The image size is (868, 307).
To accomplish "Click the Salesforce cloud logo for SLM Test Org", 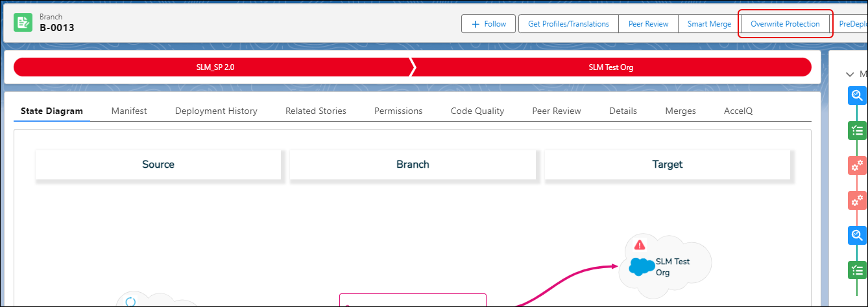I will pyautogui.click(x=642, y=267).
